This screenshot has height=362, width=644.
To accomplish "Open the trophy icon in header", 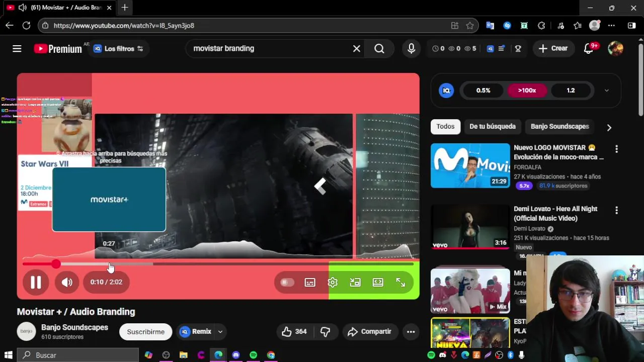I will tap(518, 49).
